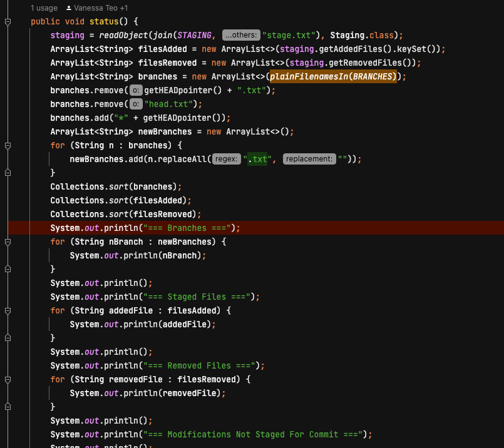Image resolution: width=504 pixels, height=448 pixels.
Task: Click the "o:" hint before getHEADpointer()
Action: pos(135,90)
